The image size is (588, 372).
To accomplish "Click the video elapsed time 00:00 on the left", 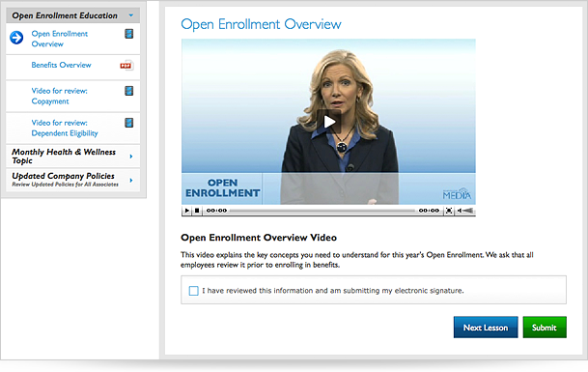I will pyautogui.click(x=216, y=211).
